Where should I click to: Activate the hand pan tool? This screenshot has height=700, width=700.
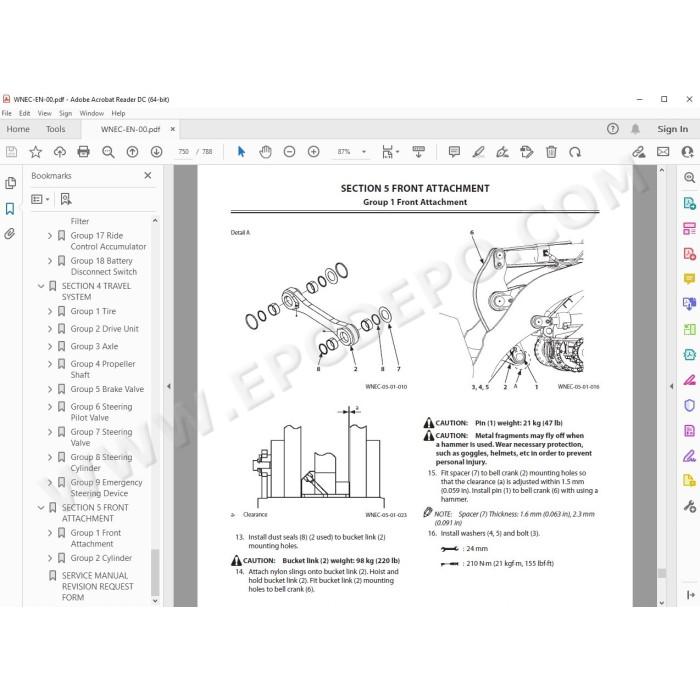(x=265, y=152)
